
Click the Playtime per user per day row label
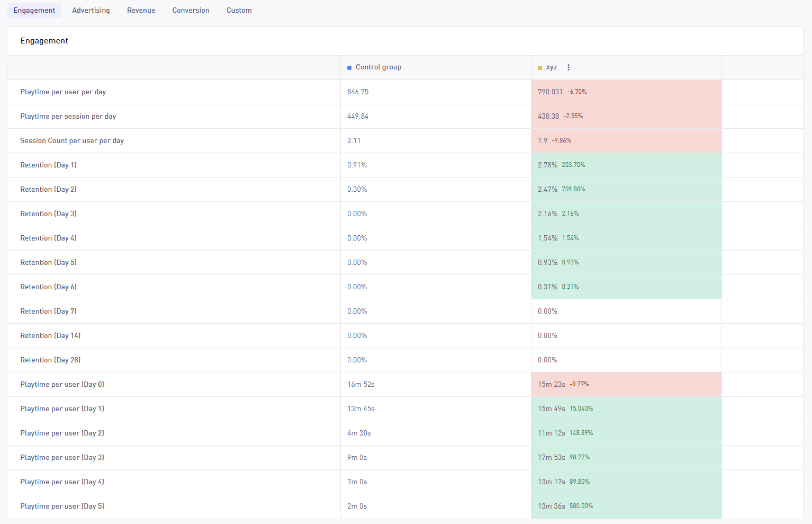click(x=63, y=92)
